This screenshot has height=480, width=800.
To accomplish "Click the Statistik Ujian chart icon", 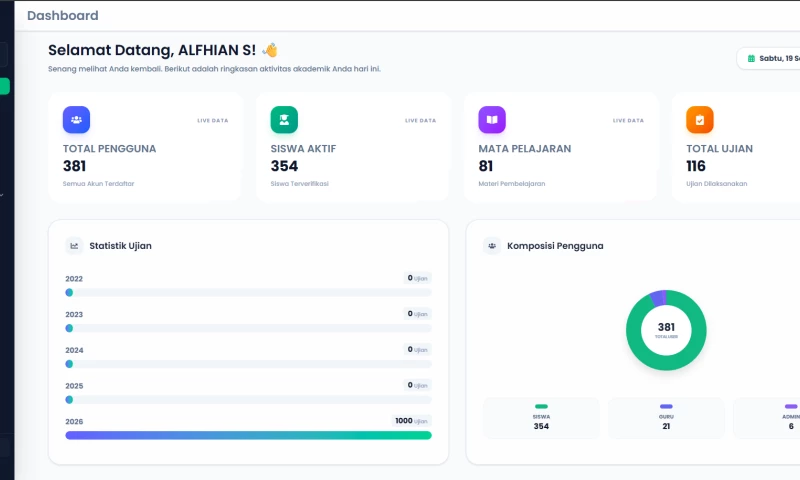I will (74, 246).
